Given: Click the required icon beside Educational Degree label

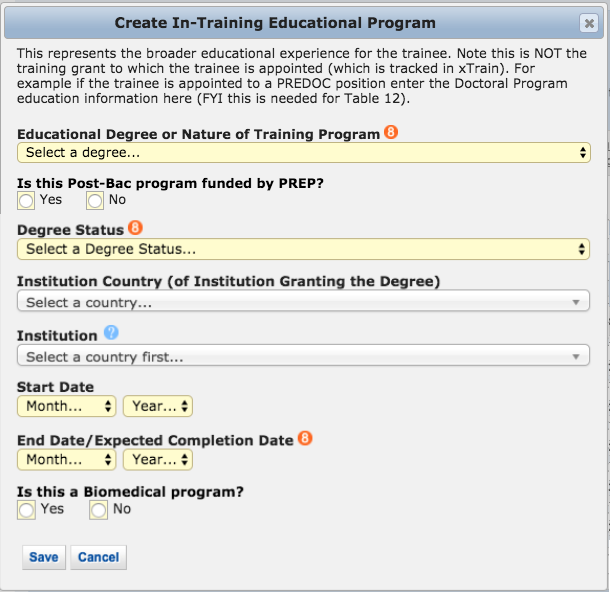Looking at the screenshot, I should coord(391,133).
